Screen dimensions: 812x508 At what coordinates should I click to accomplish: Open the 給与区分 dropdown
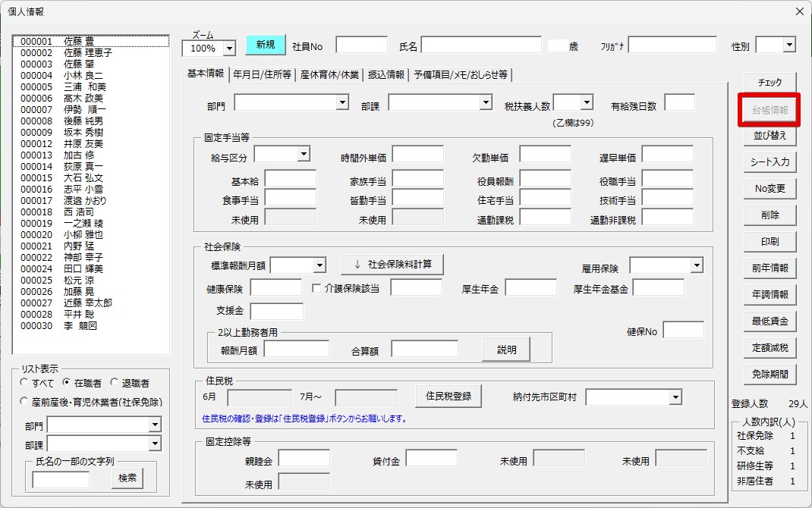point(304,154)
